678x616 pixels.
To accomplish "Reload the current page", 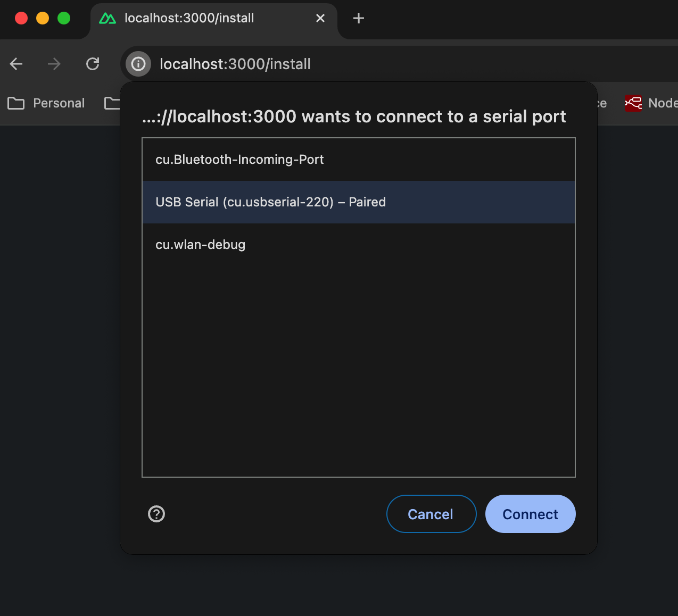I will (93, 64).
